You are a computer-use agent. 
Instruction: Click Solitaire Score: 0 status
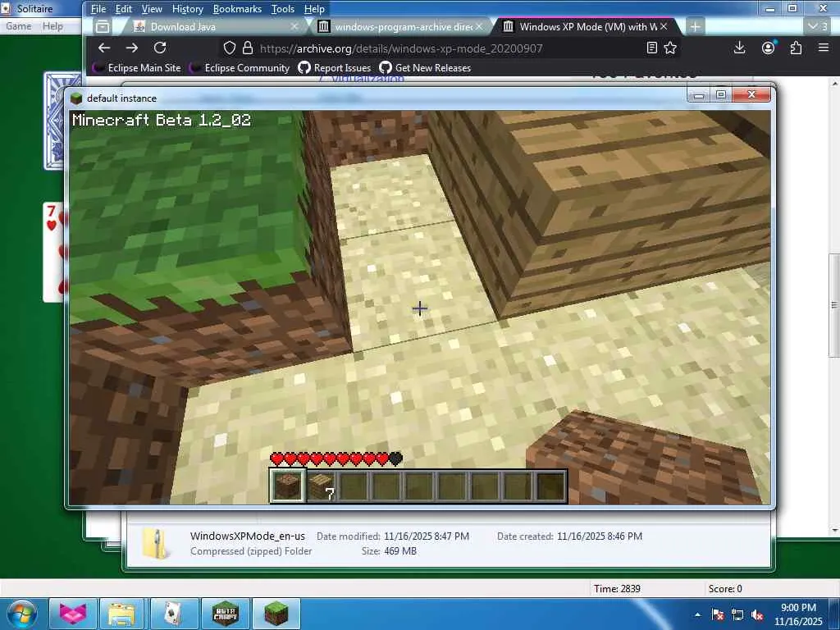click(725, 589)
